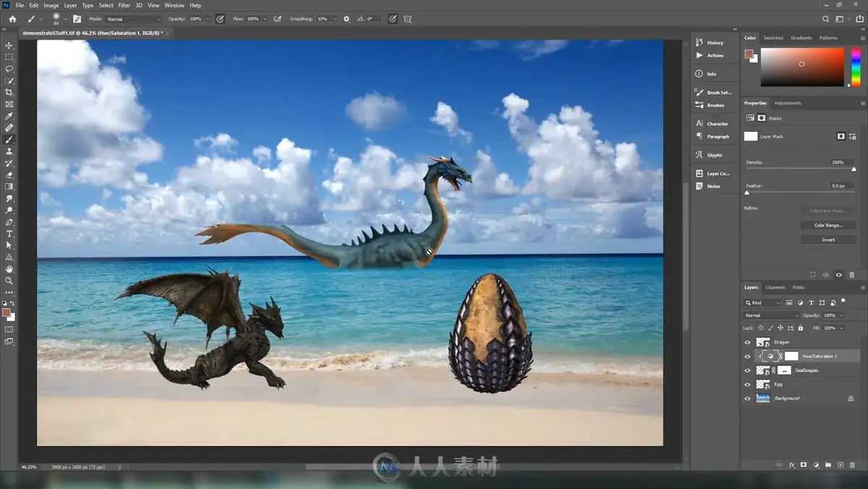Screen dimensions: 868x489
Task: Hide the Dragon layer
Action: pos(747,341)
